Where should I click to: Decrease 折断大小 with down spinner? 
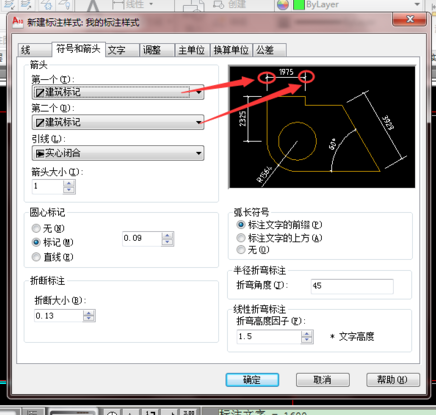[x=89, y=319]
